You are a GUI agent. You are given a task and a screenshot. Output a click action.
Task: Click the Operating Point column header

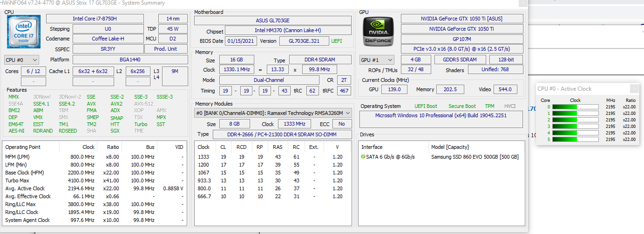(22, 147)
